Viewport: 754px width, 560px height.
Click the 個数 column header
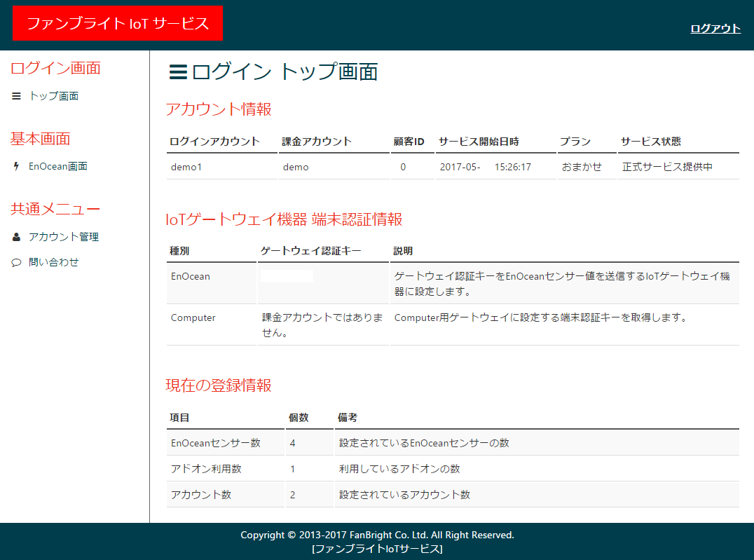click(299, 418)
